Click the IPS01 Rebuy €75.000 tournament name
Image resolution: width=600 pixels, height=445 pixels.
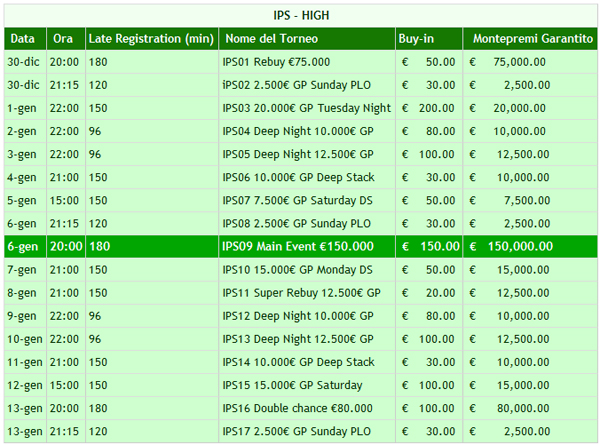click(x=276, y=62)
